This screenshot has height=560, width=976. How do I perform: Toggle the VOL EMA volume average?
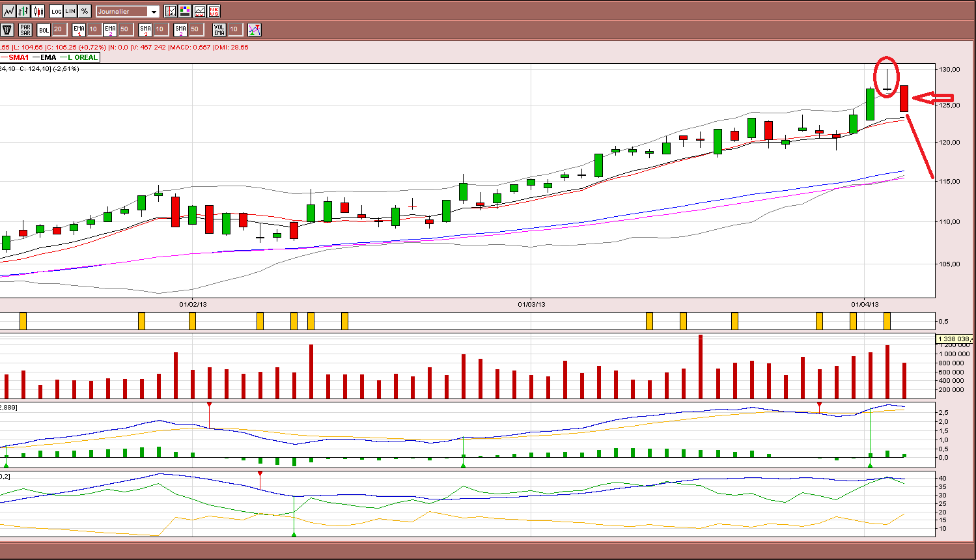(219, 30)
